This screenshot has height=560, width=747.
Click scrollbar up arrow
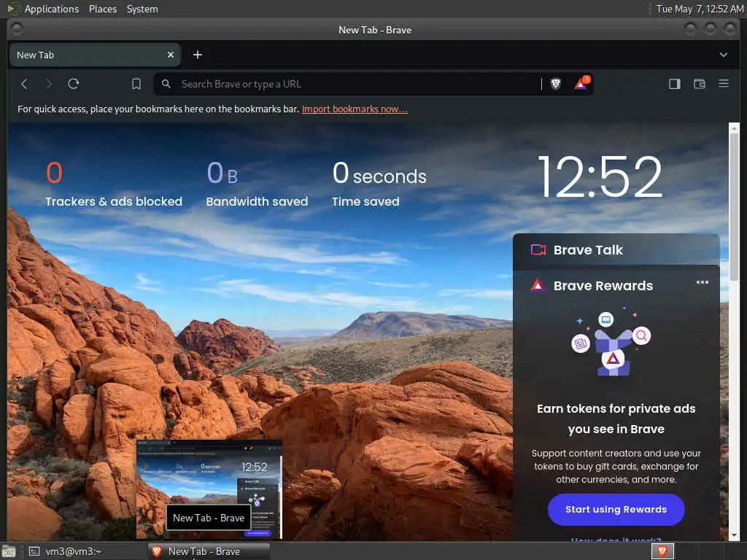pos(734,128)
